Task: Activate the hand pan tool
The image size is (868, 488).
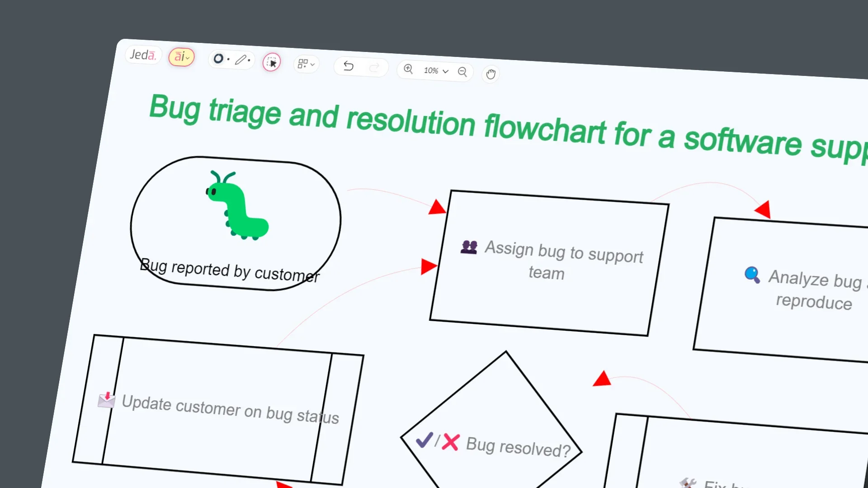Action: tap(491, 74)
